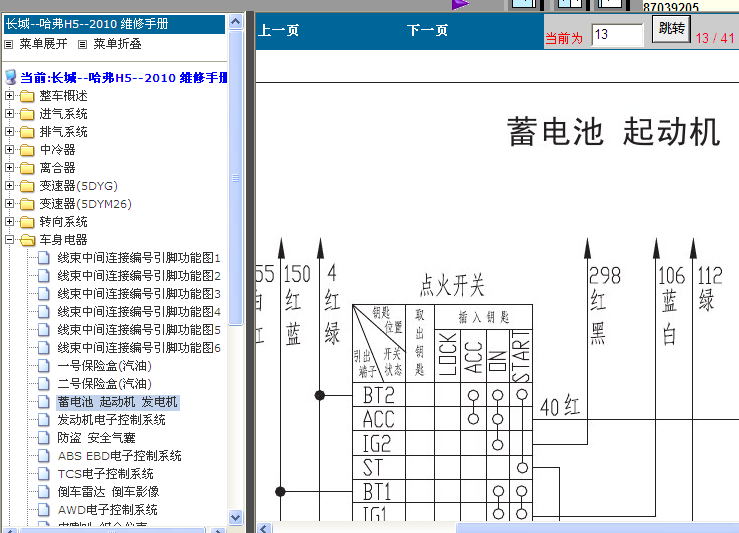Screen dimensions: 739x533
Task: Click page icon of 蓄电池 起动机 发电机
Action: pos(44,402)
